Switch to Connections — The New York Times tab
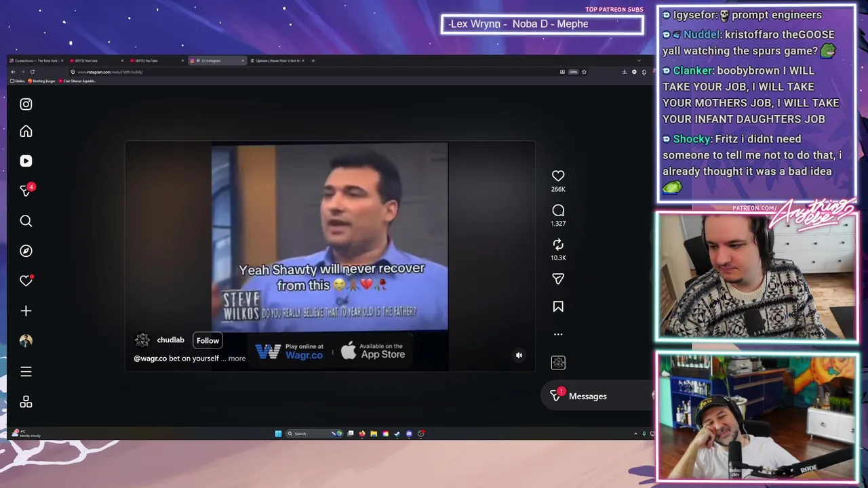 click(35, 60)
